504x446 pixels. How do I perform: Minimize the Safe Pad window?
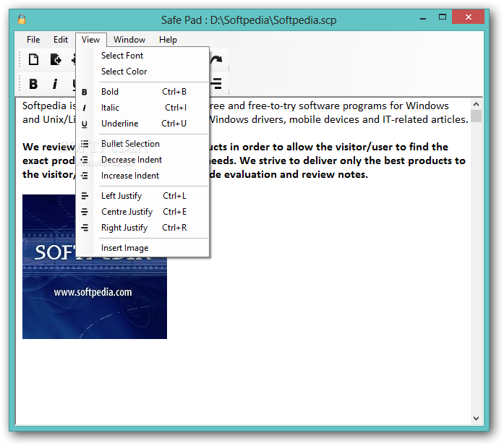pyautogui.click(x=423, y=19)
